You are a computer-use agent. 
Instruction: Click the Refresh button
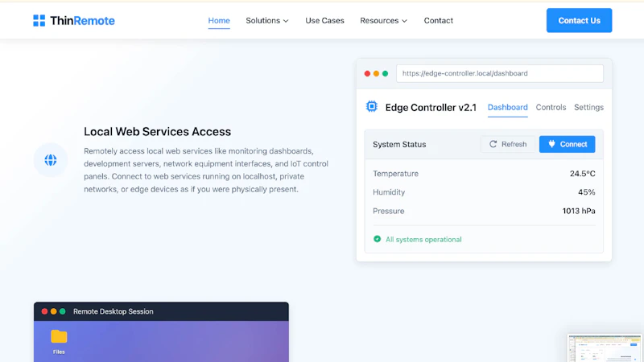pyautogui.click(x=508, y=144)
